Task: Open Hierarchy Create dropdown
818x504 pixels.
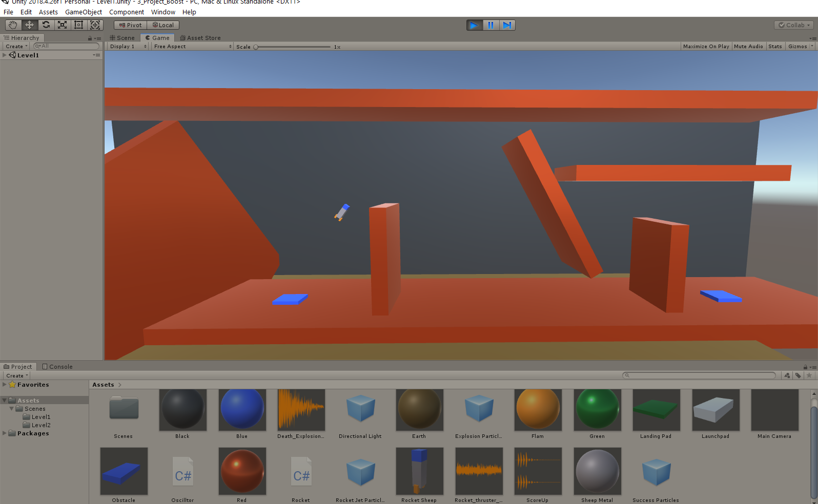Action: 16,46
